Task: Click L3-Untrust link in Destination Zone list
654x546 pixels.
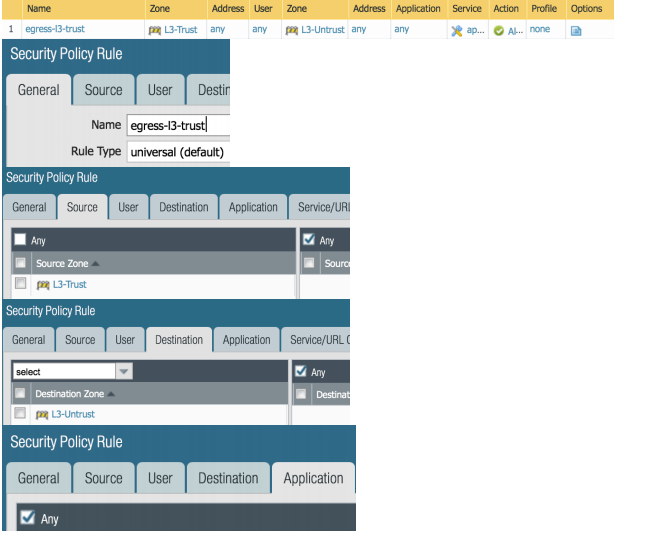Action: tap(73, 414)
